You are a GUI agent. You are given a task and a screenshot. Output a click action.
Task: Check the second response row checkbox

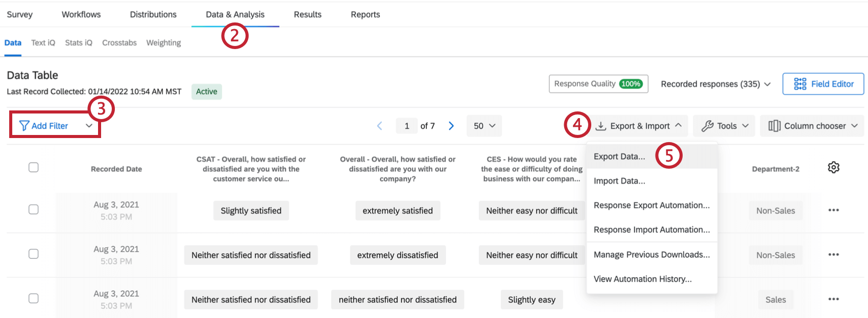point(34,254)
